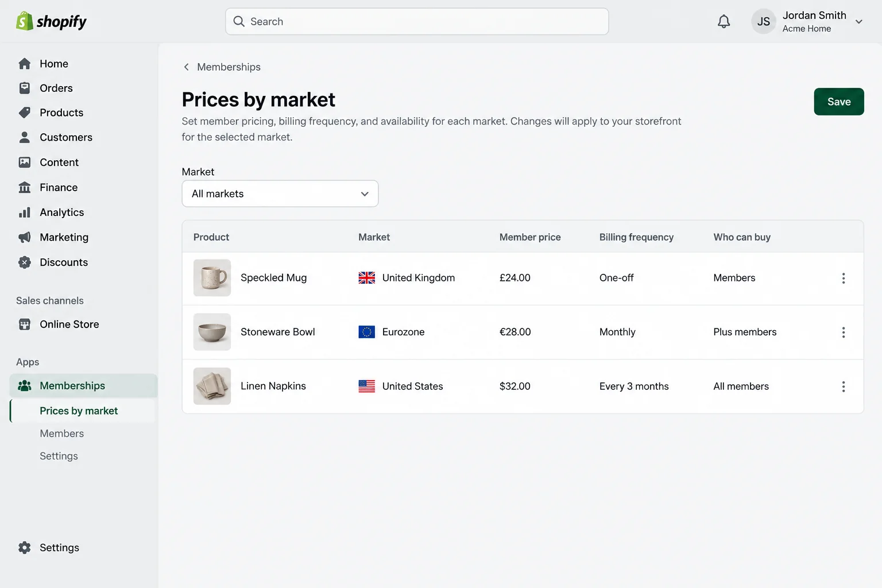
Task: Click the Online Store storefront icon
Action: click(25, 324)
